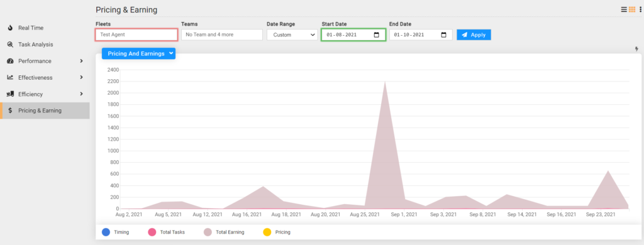This screenshot has height=245, width=644.
Task: Switch to grid view icon
Action: pos(632,9)
